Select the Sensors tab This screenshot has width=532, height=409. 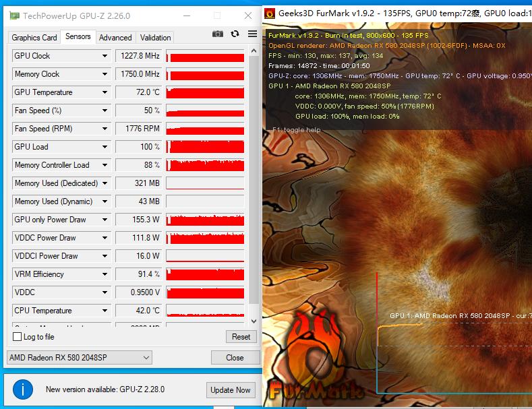(x=78, y=36)
